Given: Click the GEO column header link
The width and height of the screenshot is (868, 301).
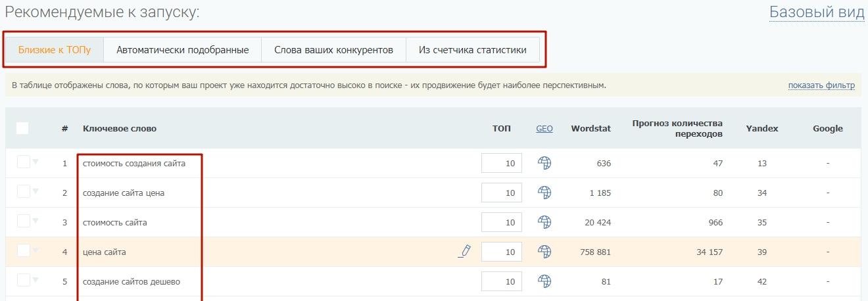Looking at the screenshot, I should (x=544, y=129).
